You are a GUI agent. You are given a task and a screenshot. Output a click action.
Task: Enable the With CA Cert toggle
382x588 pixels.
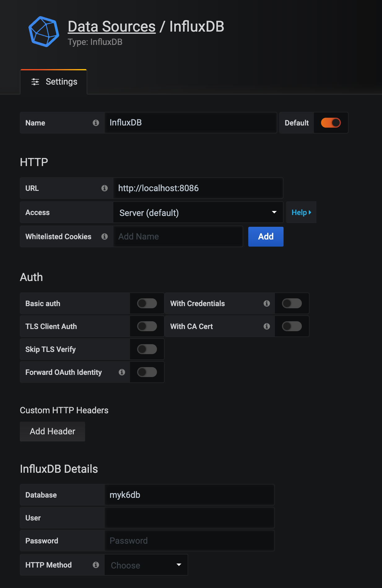pyautogui.click(x=292, y=326)
